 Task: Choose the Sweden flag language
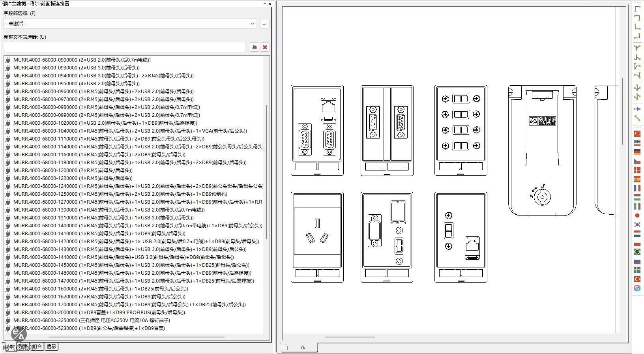pos(637,270)
